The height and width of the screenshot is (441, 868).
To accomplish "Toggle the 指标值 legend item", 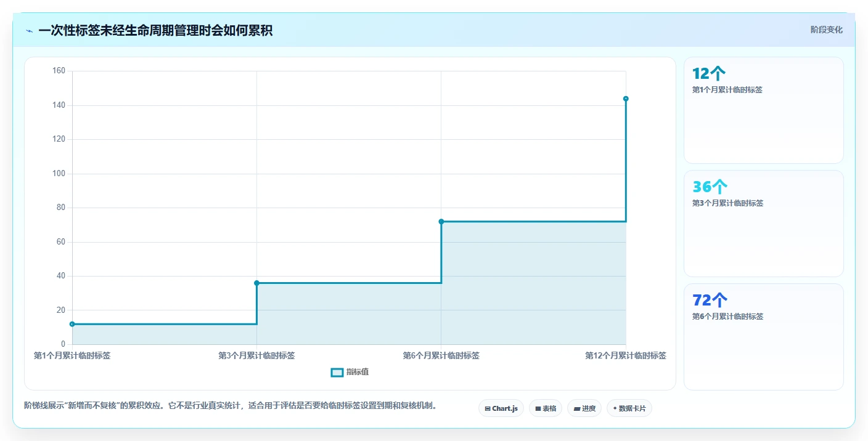I will click(350, 372).
